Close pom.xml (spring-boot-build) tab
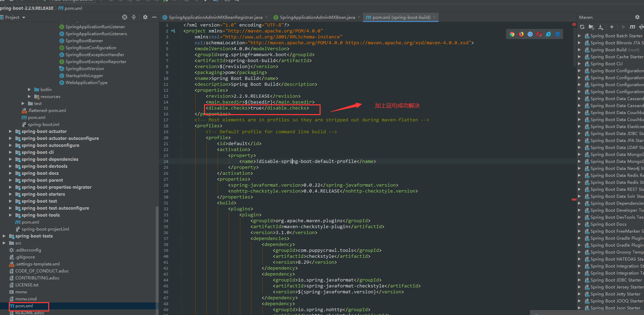 tap(434, 17)
